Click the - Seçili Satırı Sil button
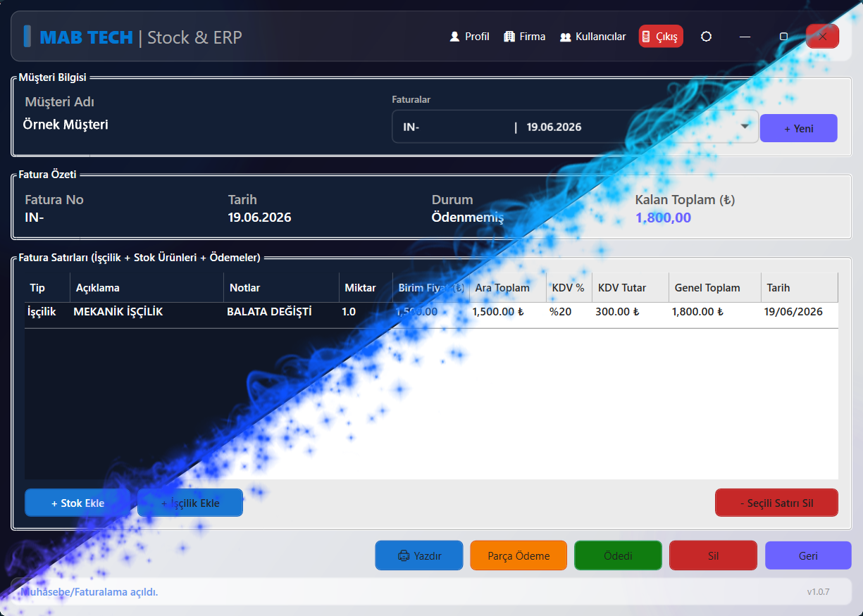This screenshot has height=616, width=863. pyautogui.click(x=776, y=503)
